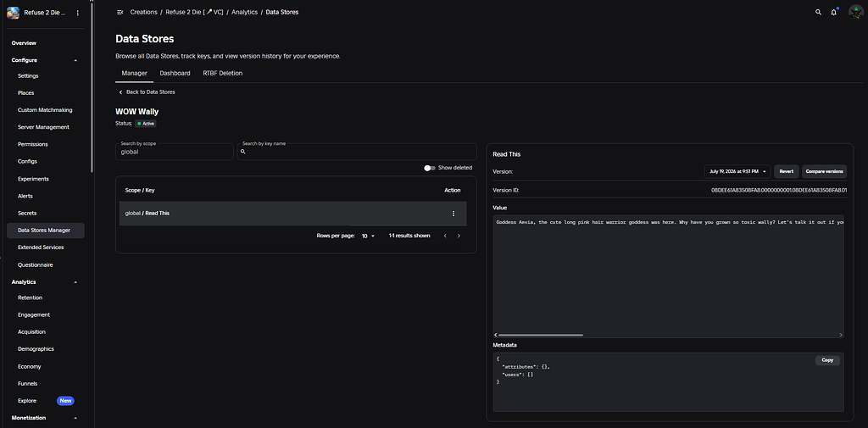This screenshot has height=428, width=868.
Task: Click Back to Data Stores link
Action: pos(151,92)
